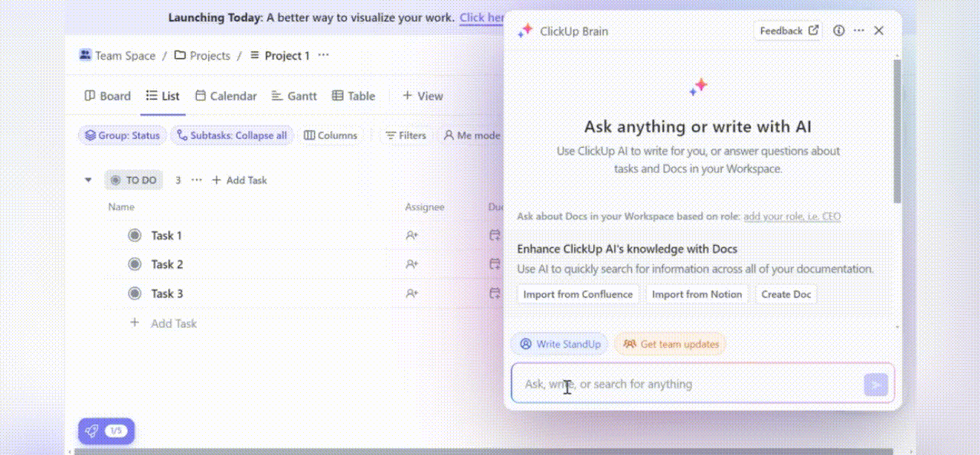Collapse the TO DO group
Screen dimensions: 980x455
pos(89,181)
